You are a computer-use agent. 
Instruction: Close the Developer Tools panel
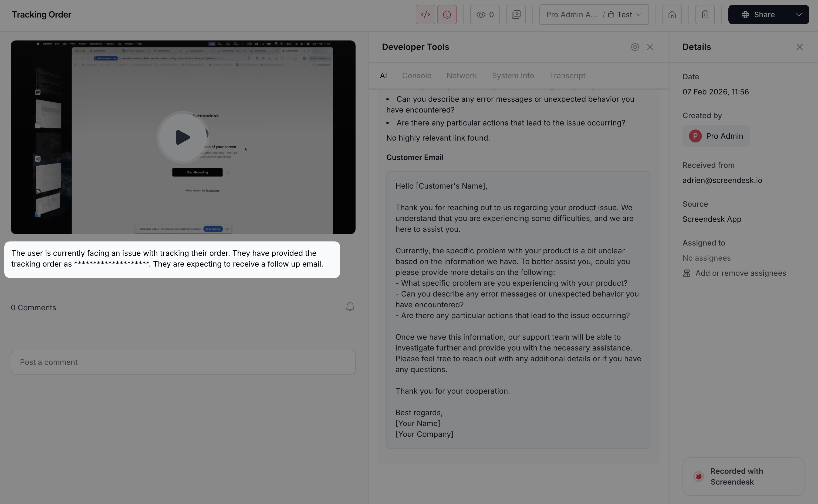pos(650,47)
